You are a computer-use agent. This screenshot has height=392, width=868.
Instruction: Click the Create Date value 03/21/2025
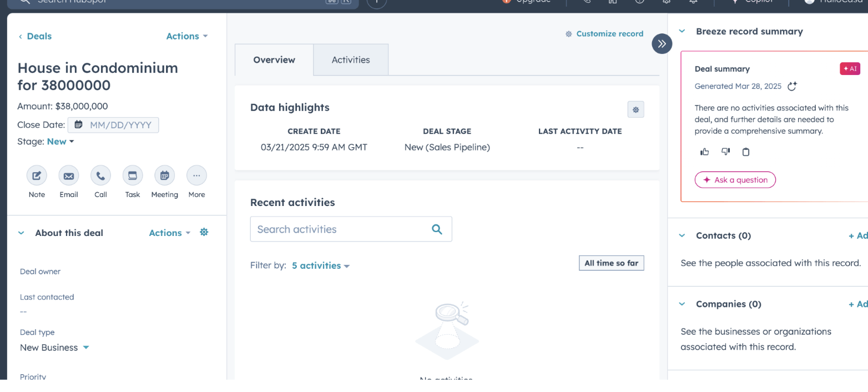[314, 147]
